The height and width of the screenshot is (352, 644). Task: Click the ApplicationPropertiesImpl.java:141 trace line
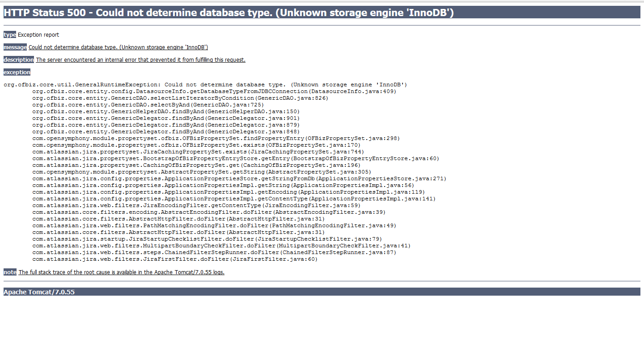pyautogui.click(x=234, y=199)
